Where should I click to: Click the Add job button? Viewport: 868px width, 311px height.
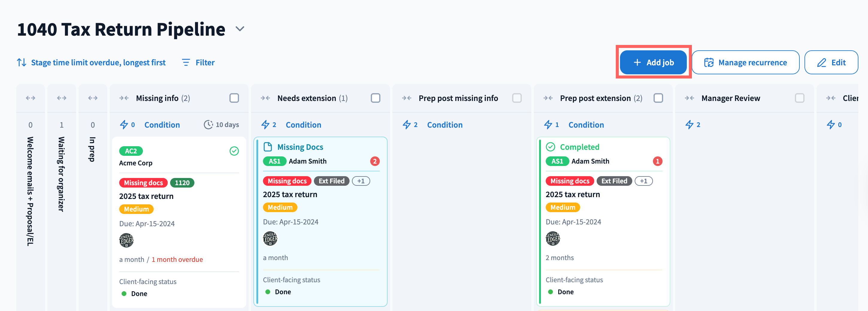pyautogui.click(x=653, y=62)
